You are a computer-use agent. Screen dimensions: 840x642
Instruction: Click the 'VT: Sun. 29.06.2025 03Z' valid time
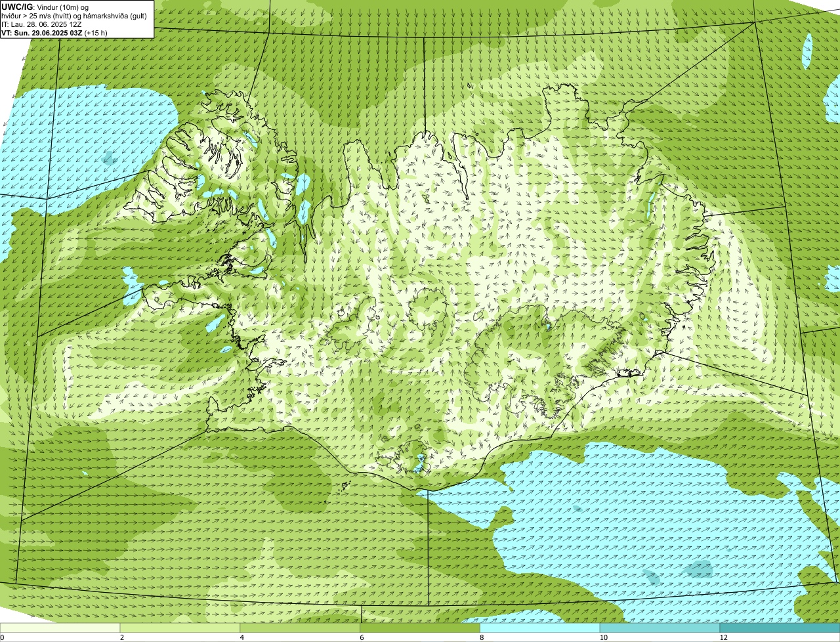point(41,32)
